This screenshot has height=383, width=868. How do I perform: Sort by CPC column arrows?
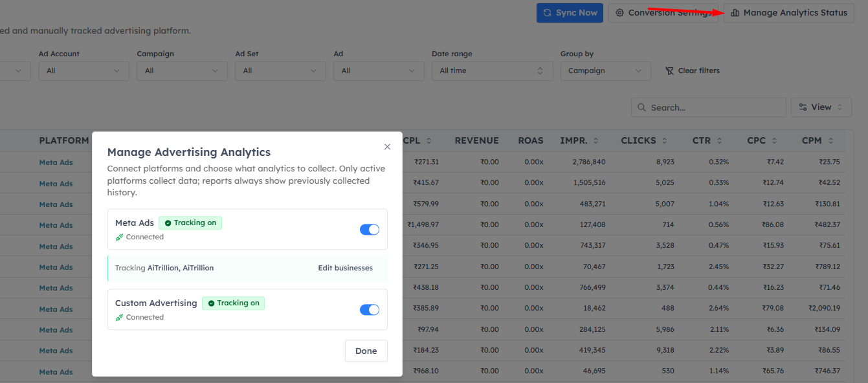774,140
